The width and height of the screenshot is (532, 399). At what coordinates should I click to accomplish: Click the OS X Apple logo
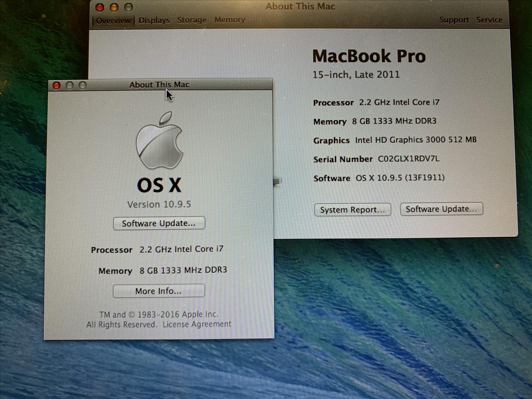click(160, 140)
